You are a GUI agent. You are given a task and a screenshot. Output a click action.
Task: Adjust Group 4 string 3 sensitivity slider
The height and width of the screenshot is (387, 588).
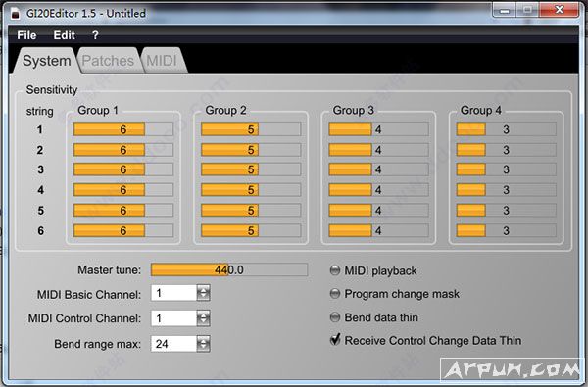(507, 169)
